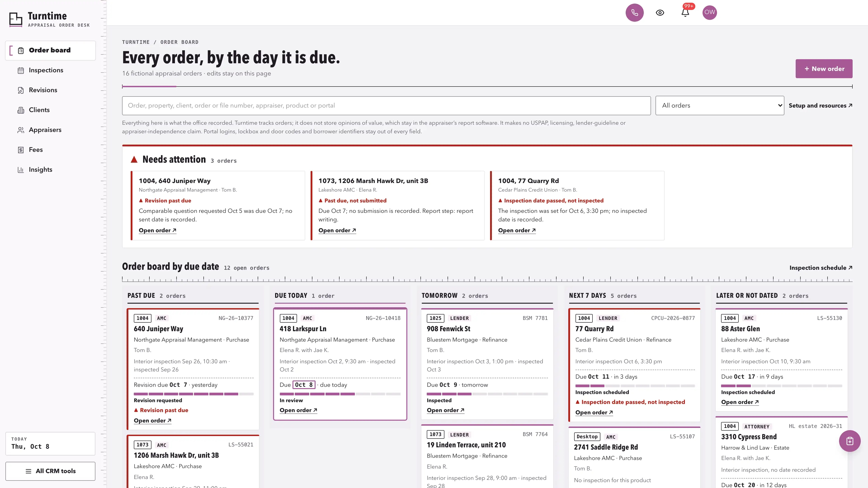Open order on 418 Larkspur Ln card

(x=298, y=410)
